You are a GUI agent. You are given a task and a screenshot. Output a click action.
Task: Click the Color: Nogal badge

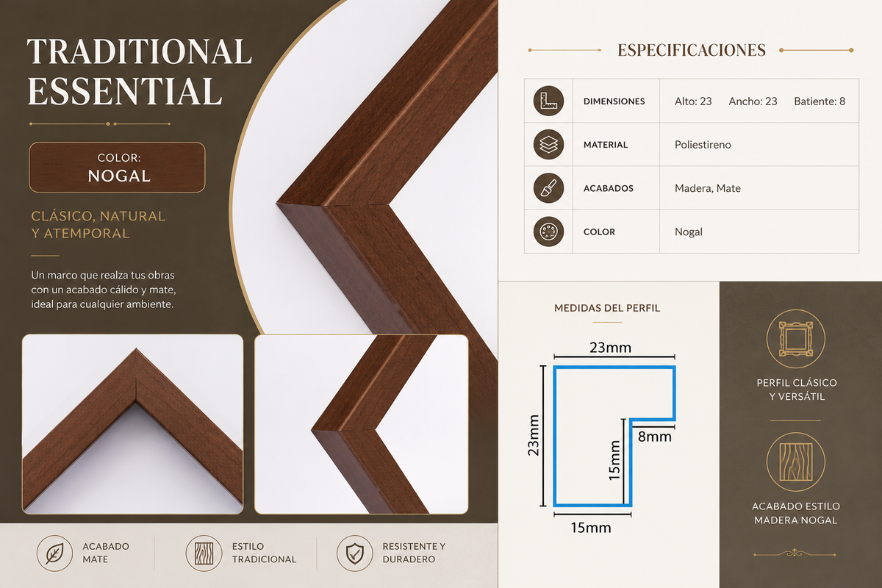[x=117, y=168]
